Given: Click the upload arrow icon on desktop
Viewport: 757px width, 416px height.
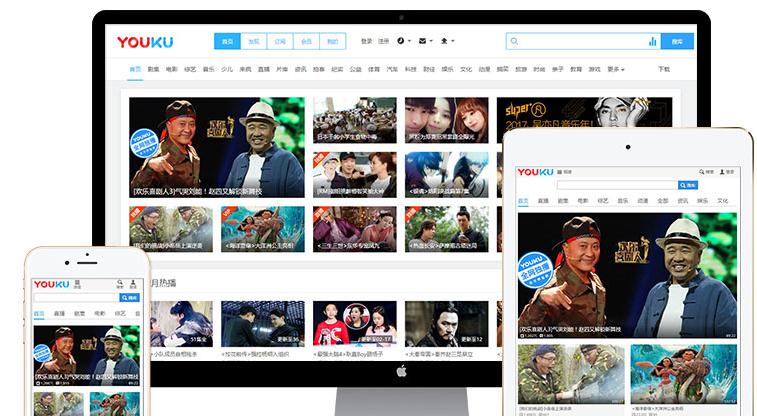Looking at the screenshot, I should click(444, 41).
